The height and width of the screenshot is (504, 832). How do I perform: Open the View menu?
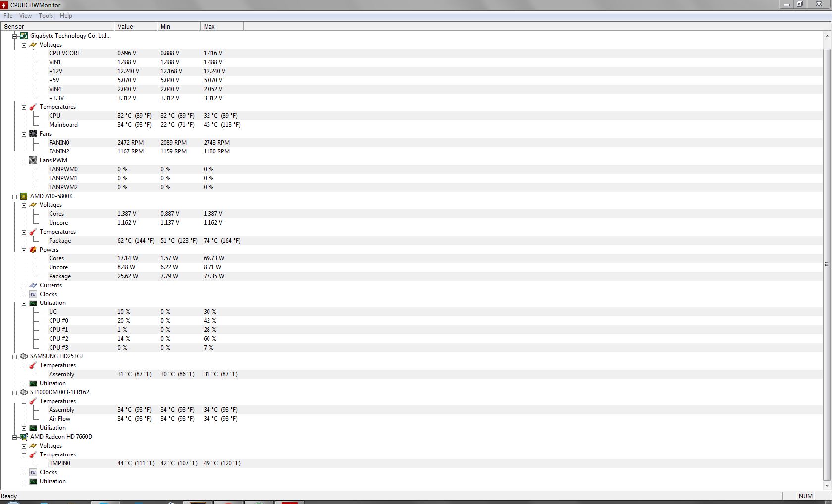click(x=25, y=16)
